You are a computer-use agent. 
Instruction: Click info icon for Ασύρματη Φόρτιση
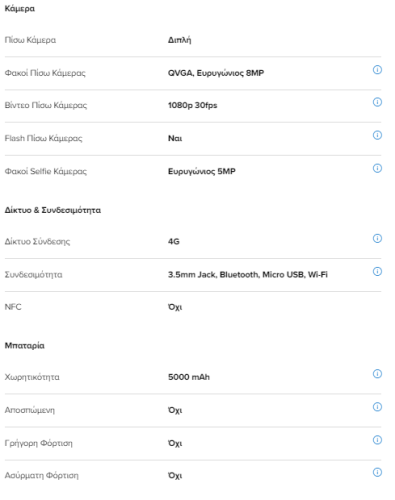pyautogui.click(x=377, y=472)
